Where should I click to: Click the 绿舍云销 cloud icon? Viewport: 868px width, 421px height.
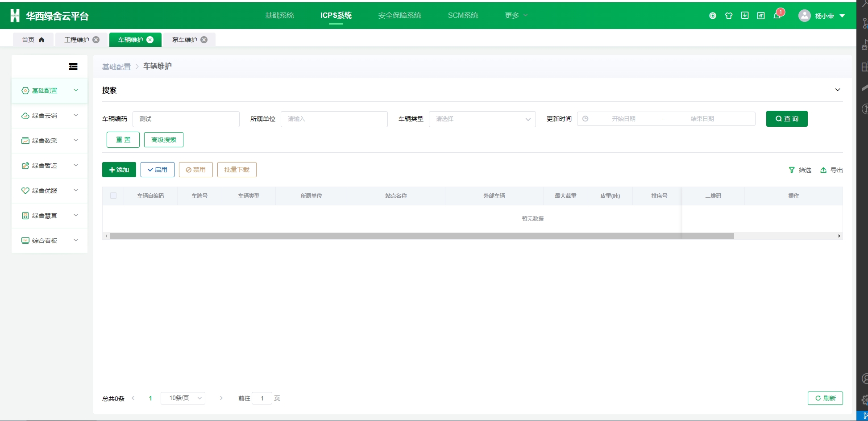coord(25,116)
